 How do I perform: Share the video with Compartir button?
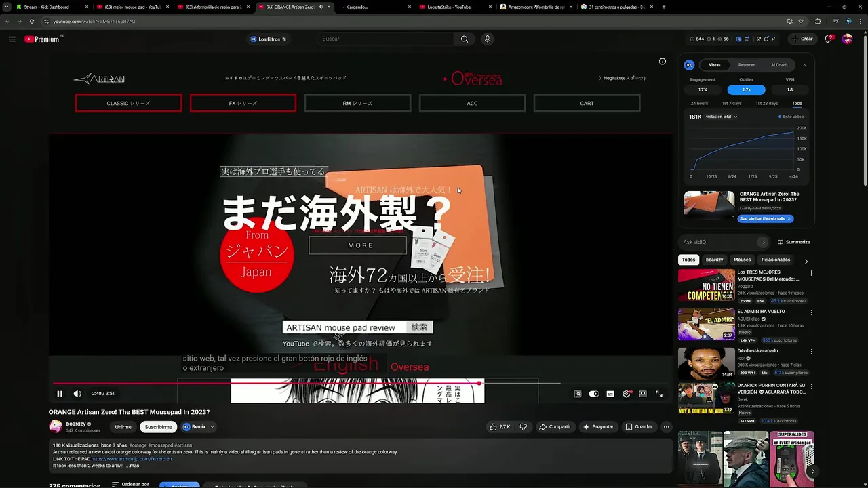click(x=555, y=427)
